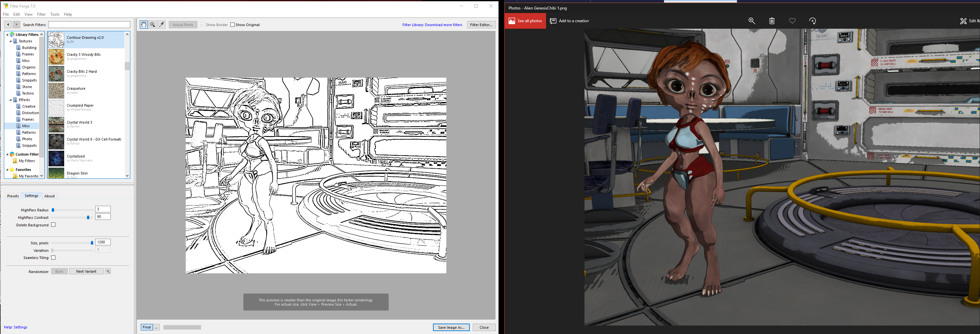980x334 pixels.
Task: Open Filter Library download more filters link
Action: click(432, 25)
